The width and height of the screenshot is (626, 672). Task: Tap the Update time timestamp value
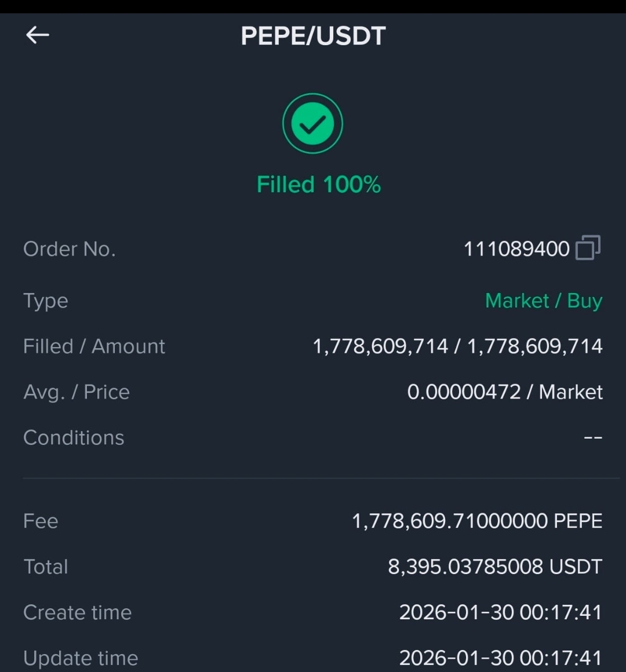(501, 658)
